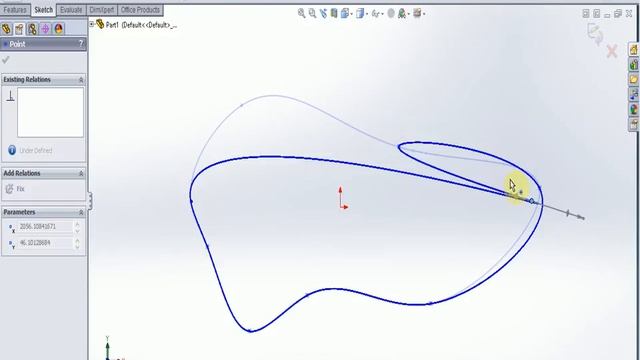Click the Fix relation button
This screenshot has height=360, width=640.
pos(15,189)
